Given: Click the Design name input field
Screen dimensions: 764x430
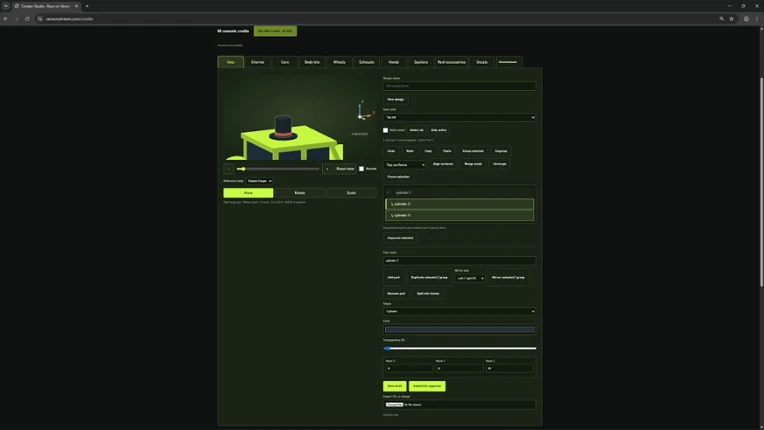Looking at the screenshot, I should click(x=459, y=86).
